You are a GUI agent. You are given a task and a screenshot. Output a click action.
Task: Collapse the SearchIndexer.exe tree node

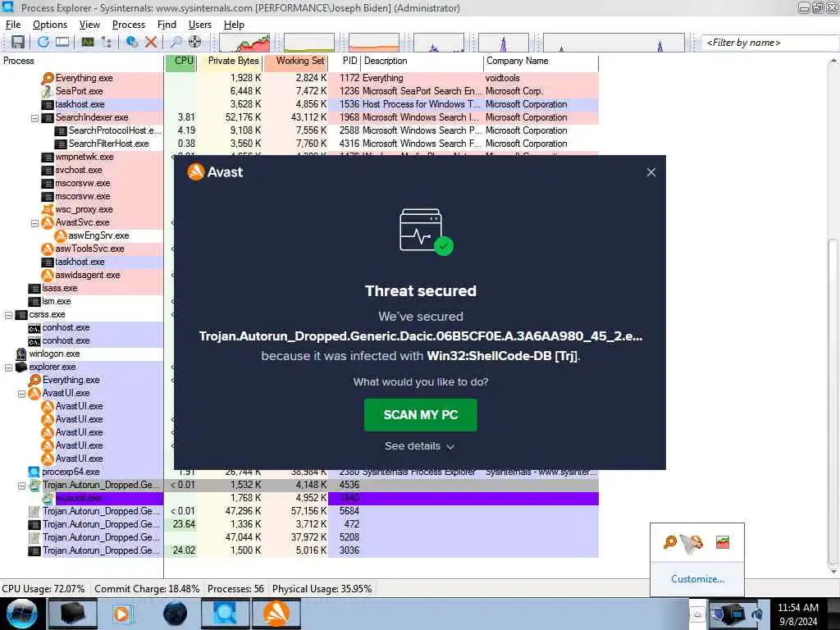[x=34, y=118]
